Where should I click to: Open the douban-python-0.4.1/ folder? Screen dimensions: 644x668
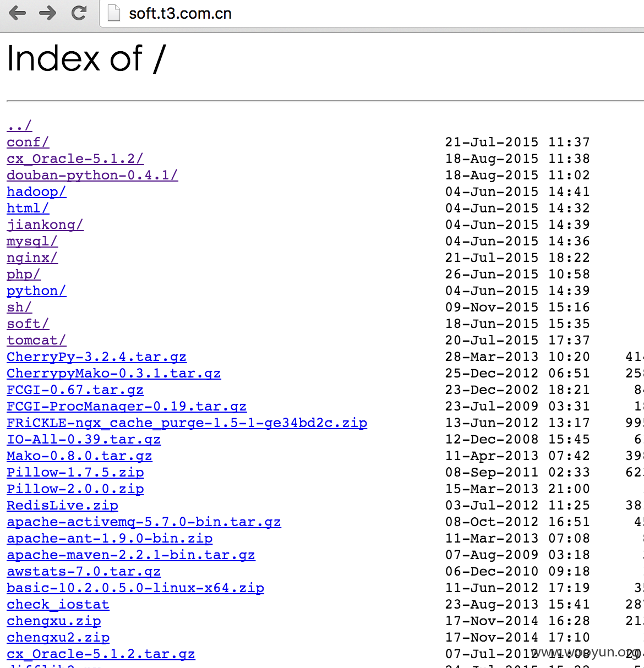click(92, 175)
